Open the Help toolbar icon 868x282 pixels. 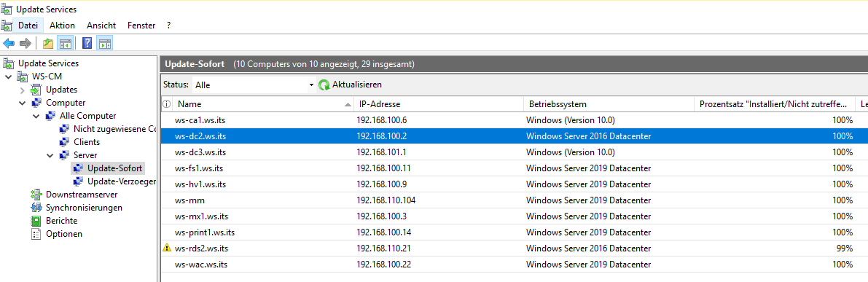click(x=87, y=43)
